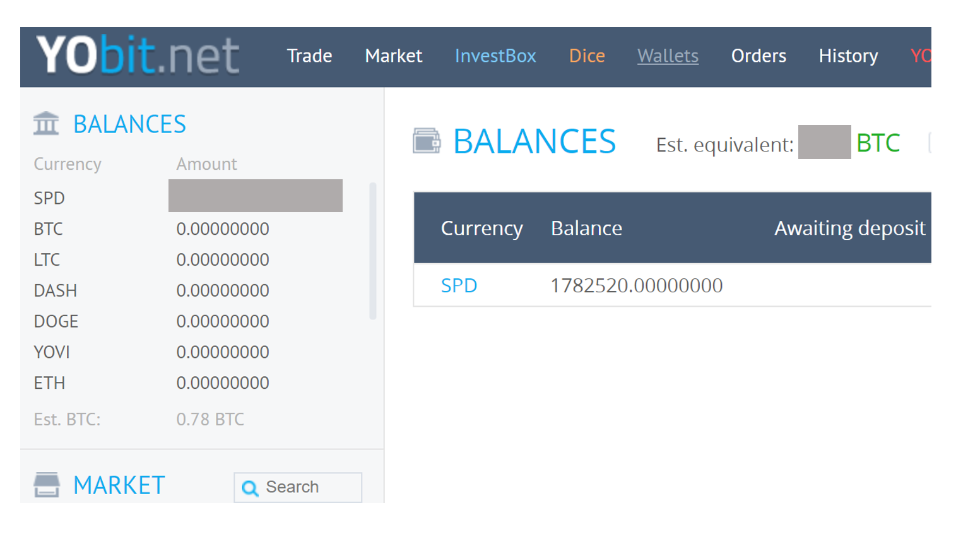Select SPD row in sidebar balances
This screenshot has width=980, height=551.
click(188, 198)
